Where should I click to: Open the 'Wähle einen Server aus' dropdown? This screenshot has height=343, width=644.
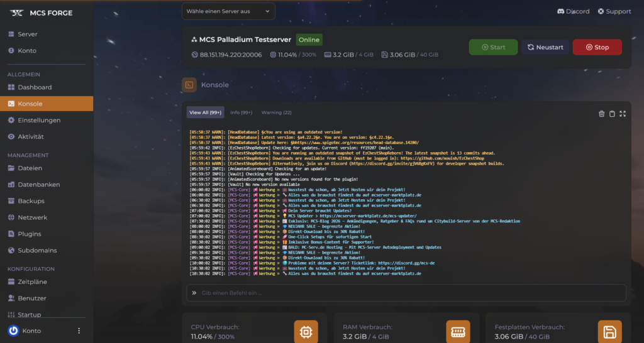pos(228,11)
